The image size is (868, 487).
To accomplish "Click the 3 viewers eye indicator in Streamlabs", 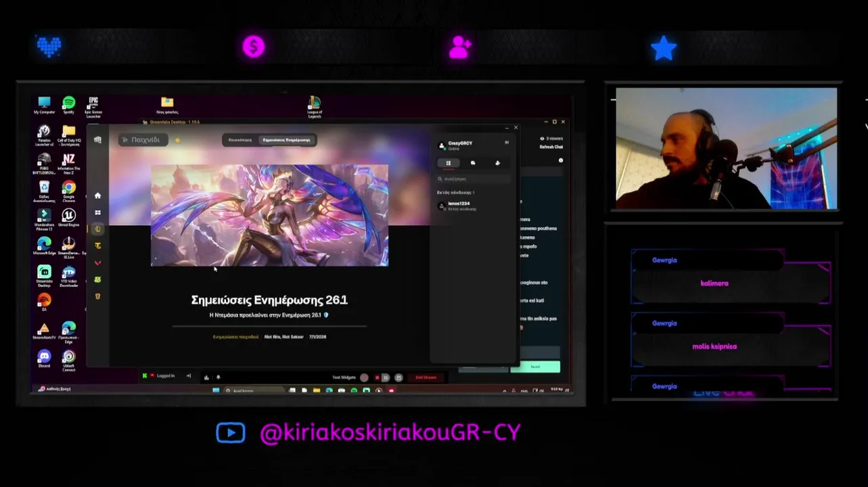I will (551, 139).
